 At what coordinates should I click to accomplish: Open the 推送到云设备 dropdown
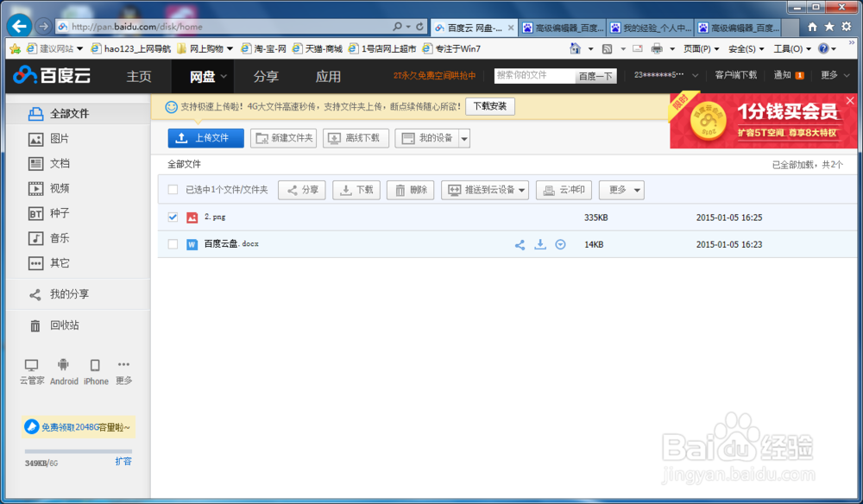[x=485, y=190]
